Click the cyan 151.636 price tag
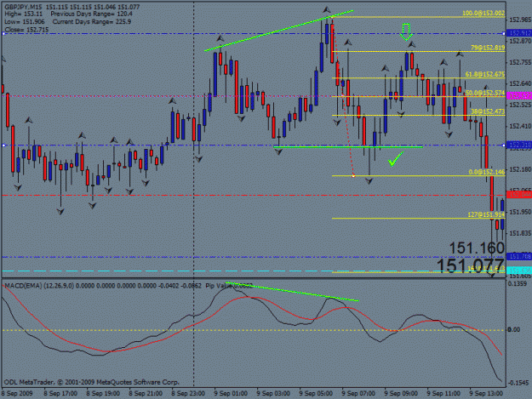532x399 pixels. [518, 271]
